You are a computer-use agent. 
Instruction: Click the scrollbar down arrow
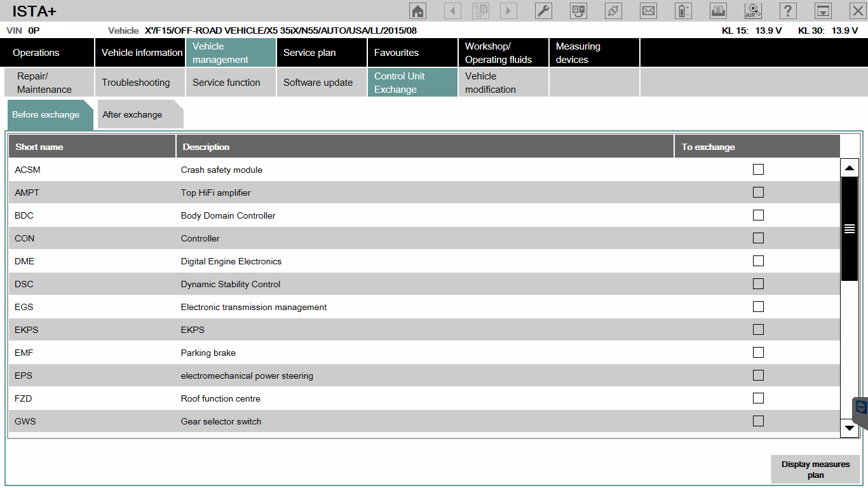(850, 428)
